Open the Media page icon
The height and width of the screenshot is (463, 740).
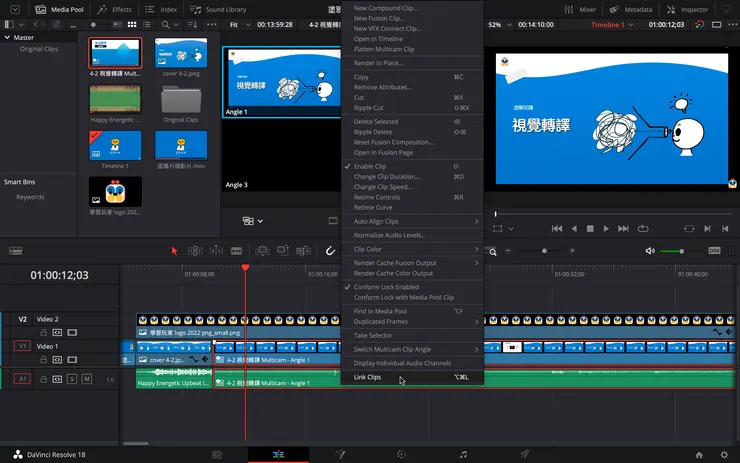(217, 454)
